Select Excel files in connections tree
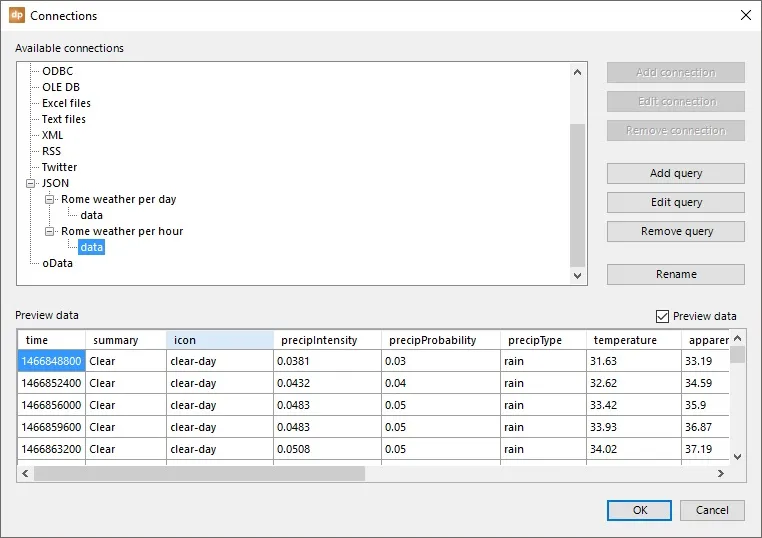The width and height of the screenshot is (762, 538). tap(66, 103)
